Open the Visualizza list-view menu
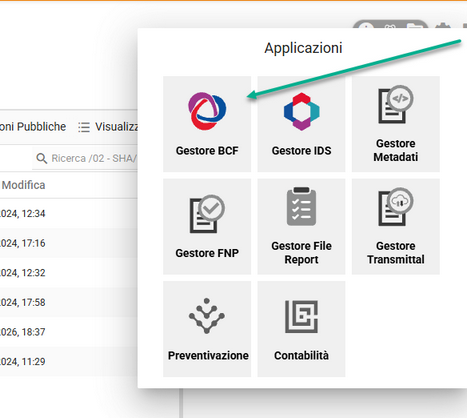Viewport: 467px width, 418px height. [x=108, y=127]
